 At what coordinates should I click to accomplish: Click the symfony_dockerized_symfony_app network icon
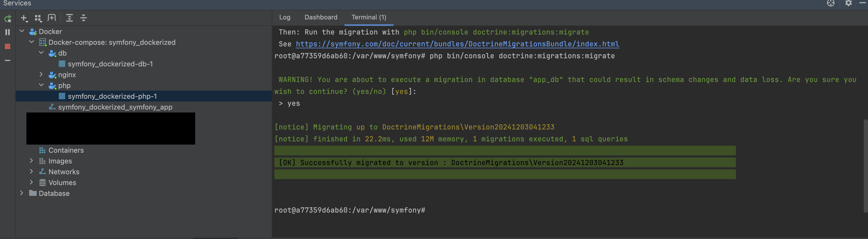tap(52, 107)
